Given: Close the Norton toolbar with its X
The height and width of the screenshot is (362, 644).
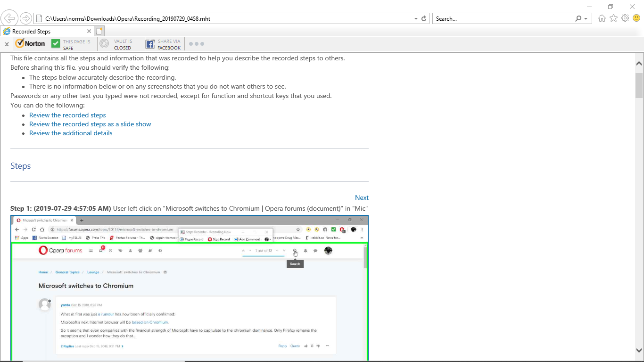Looking at the screenshot, I should pyautogui.click(x=7, y=44).
